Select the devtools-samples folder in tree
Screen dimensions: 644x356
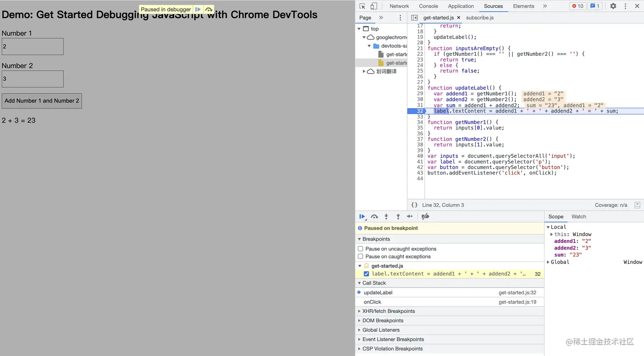coord(390,46)
